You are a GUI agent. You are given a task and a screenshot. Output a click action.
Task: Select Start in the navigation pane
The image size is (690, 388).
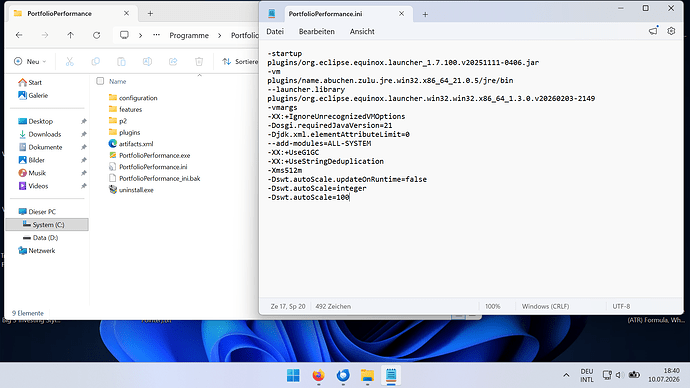coord(30,82)
